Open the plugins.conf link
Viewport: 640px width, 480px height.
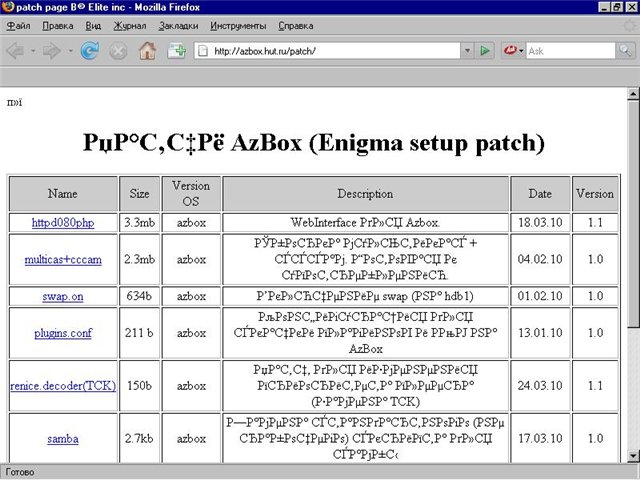pyautogui.click(x=63, y=333)
